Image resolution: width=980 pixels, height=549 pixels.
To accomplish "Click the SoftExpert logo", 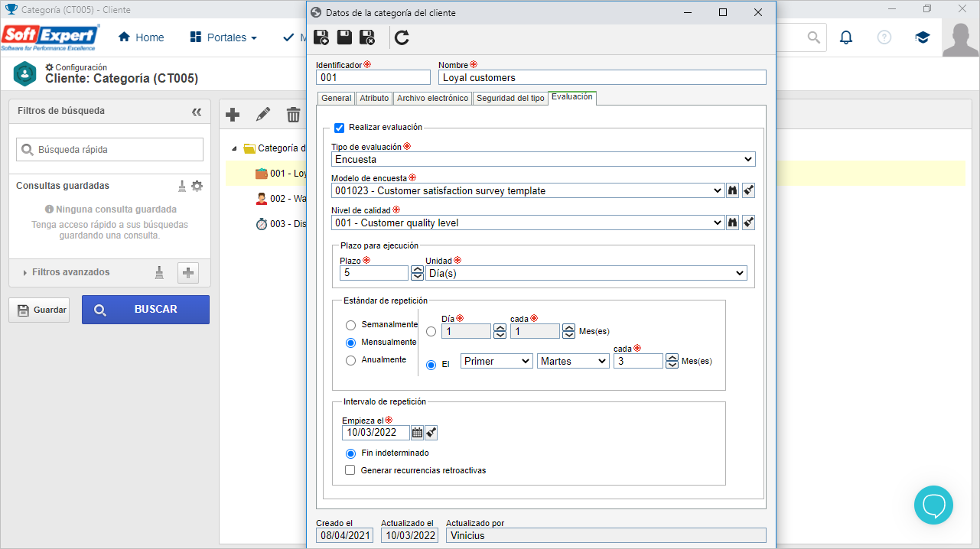I will 50,37.
